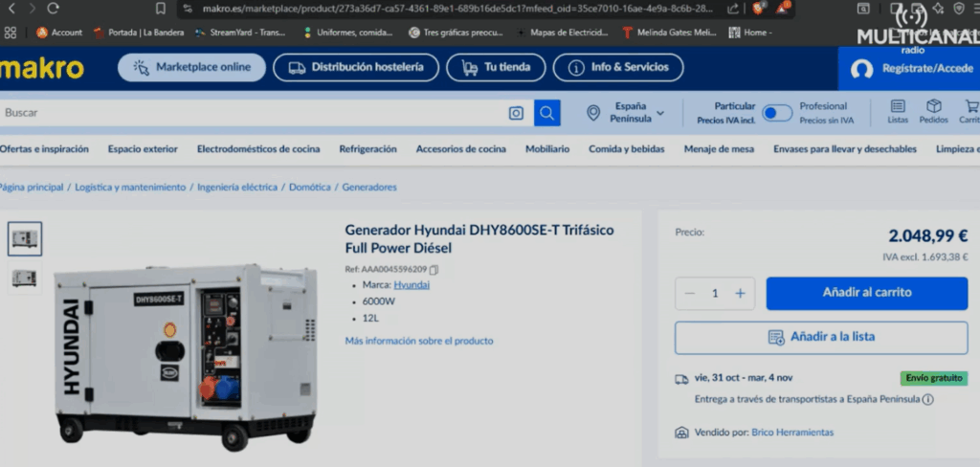Image resolution: width=980 pixels, height=467 pixels.
Task: Increase the quantity with the plus button
Action: click(x=739, y=293)
